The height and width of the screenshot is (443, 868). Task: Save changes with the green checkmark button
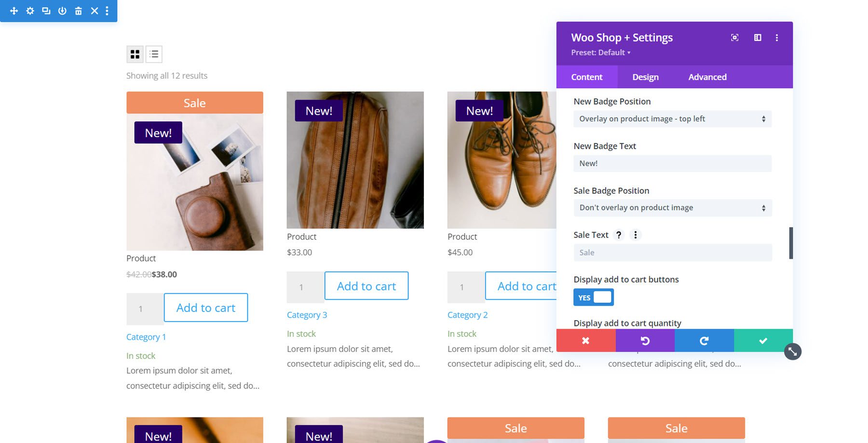[762, 340]
